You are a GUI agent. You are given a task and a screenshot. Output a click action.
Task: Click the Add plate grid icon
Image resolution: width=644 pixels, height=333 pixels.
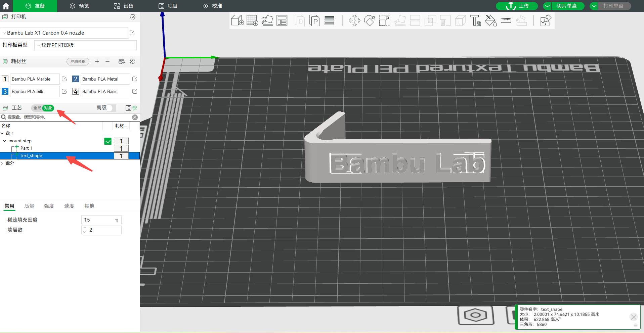[252, 20]
